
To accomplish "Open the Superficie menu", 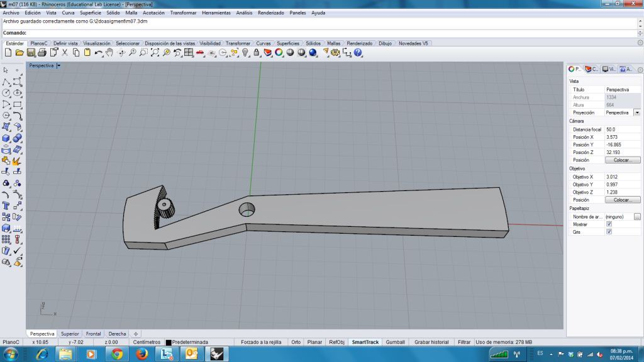I will pyautogui.click(x=91, y=13).
